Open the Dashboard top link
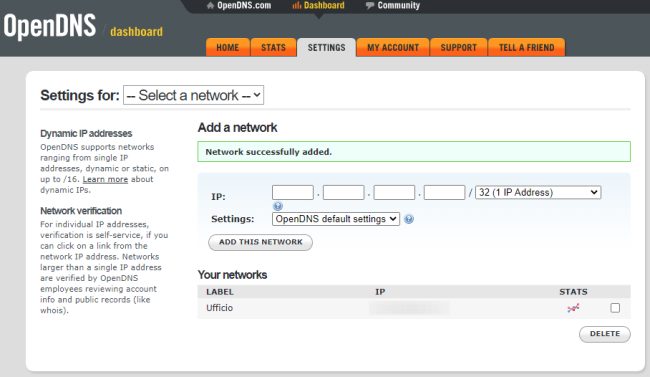Image resolution: width=650 pixels, height=377 pixels. click(324, 5)
